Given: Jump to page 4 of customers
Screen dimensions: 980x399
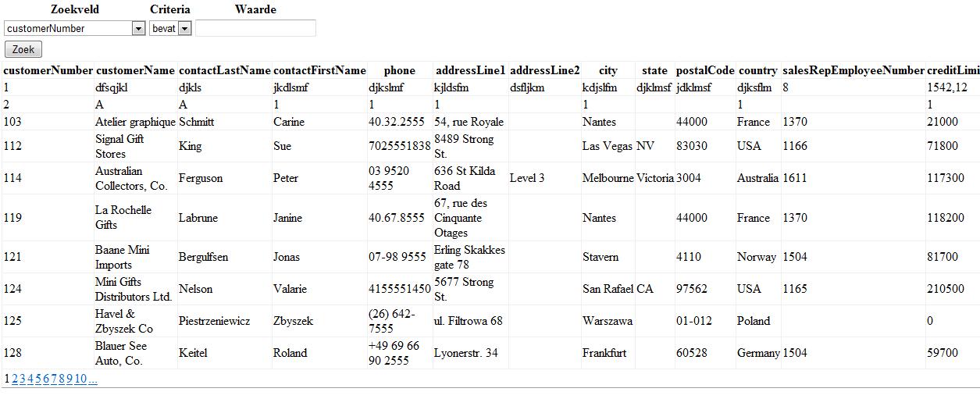Looking at the screenshot, I should tap(30, 379).
